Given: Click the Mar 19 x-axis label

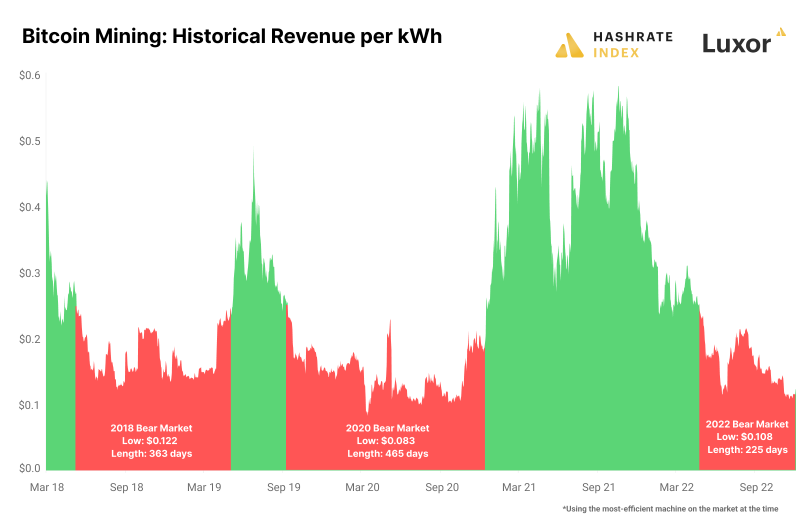Looking at the screenshot, I should point(204,487).
